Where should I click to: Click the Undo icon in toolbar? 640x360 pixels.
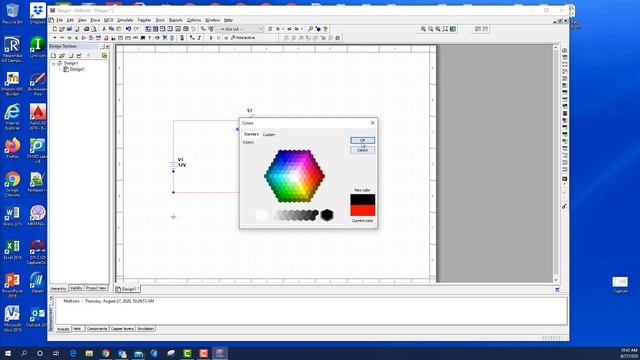click(x=128, y=29)
